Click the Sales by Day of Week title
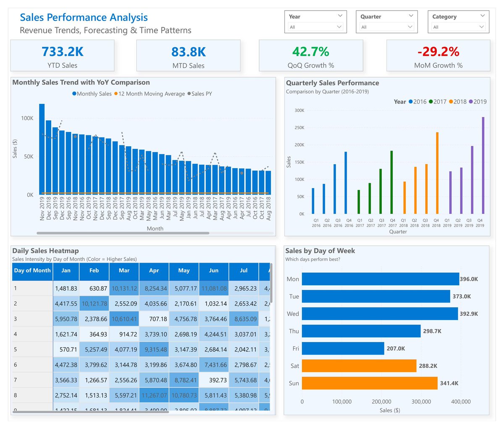 pyautogui.click(x=320, y=251)
